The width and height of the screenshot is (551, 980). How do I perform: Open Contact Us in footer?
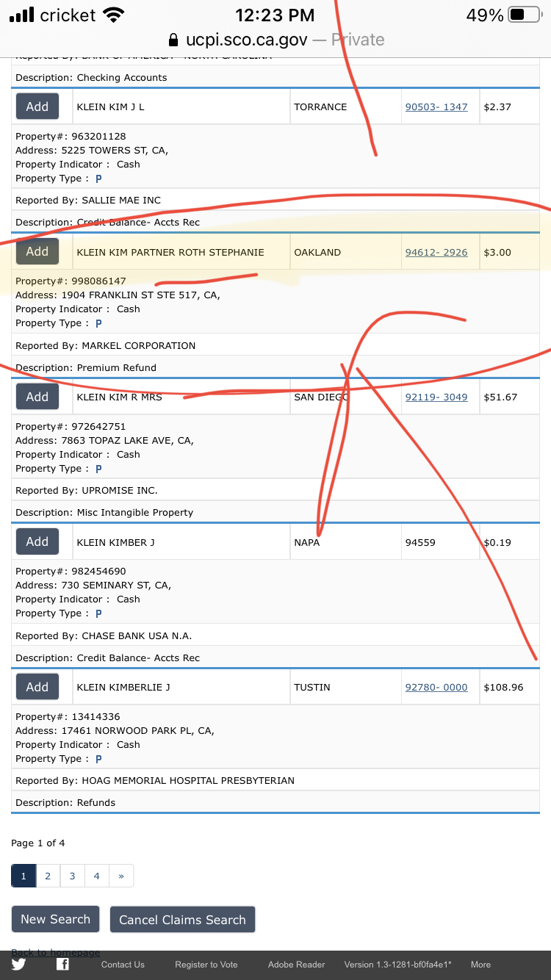coord(123,965)
